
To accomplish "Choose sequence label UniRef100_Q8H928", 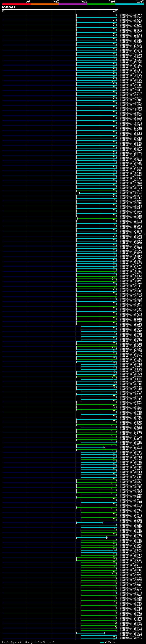I will (x=131, y=67).
